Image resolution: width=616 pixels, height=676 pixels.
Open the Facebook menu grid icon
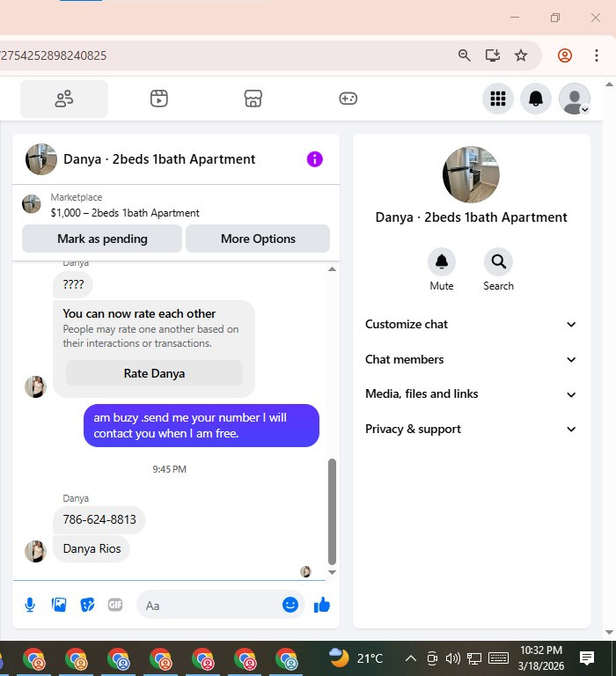[x=498, y=99]
